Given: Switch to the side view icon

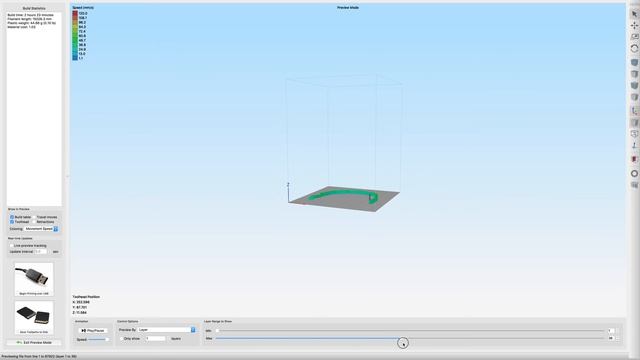Looking at the screenshot, I should (x=634, y=97).
